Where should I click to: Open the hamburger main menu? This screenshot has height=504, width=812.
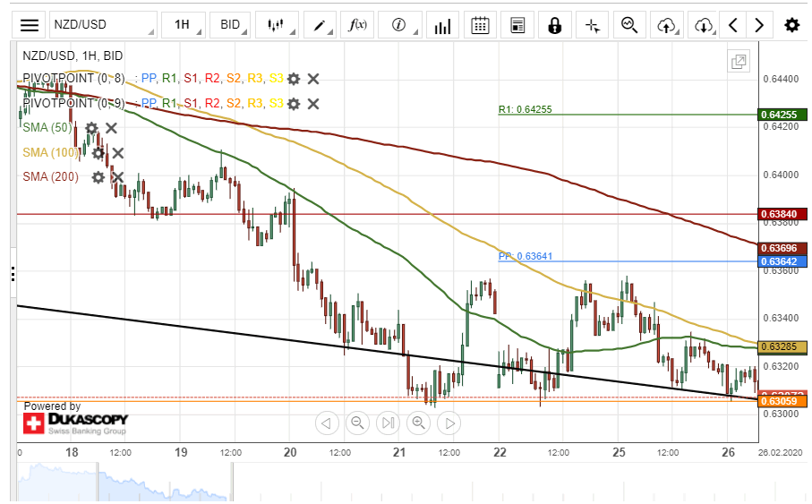[x=29, y=25]
